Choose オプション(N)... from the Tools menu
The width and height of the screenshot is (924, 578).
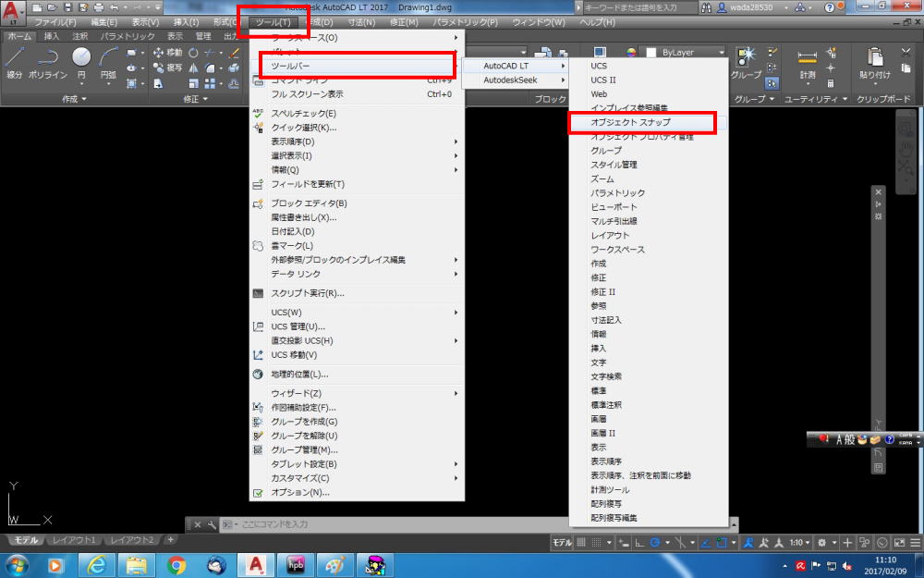click(x=357, y=493)
